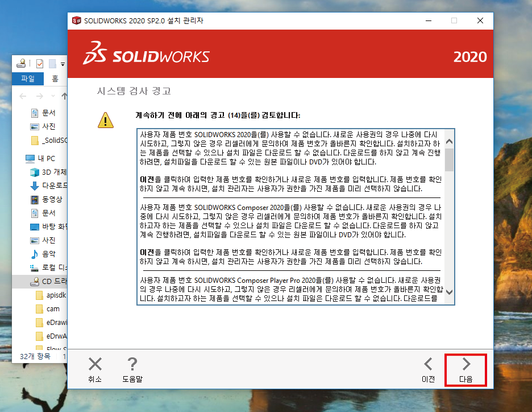The width and height of the screenshot is (532, 412).
Task: Select 로컬 디스크 in navigation pane
Action: click(x=48, y=267)
